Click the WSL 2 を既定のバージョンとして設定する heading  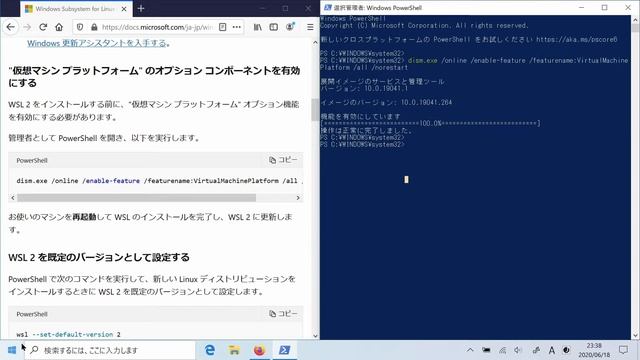[99, 257]
